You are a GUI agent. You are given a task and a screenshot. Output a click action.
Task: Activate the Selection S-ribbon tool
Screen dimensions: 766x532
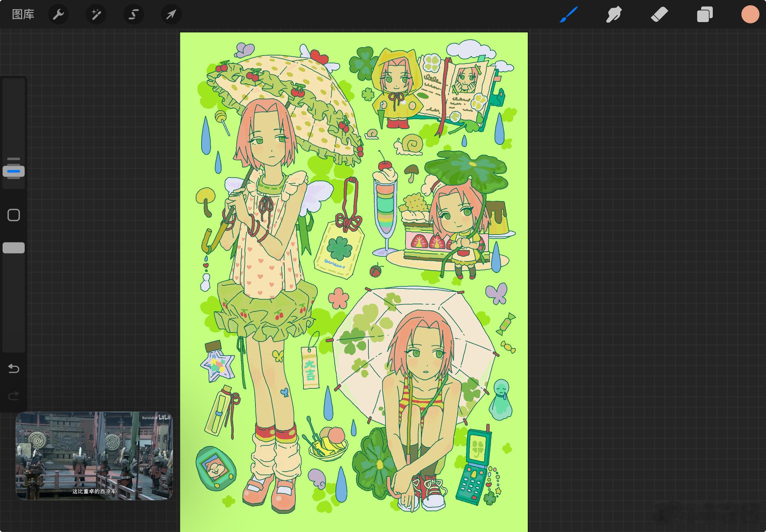(x=134, y=14)
